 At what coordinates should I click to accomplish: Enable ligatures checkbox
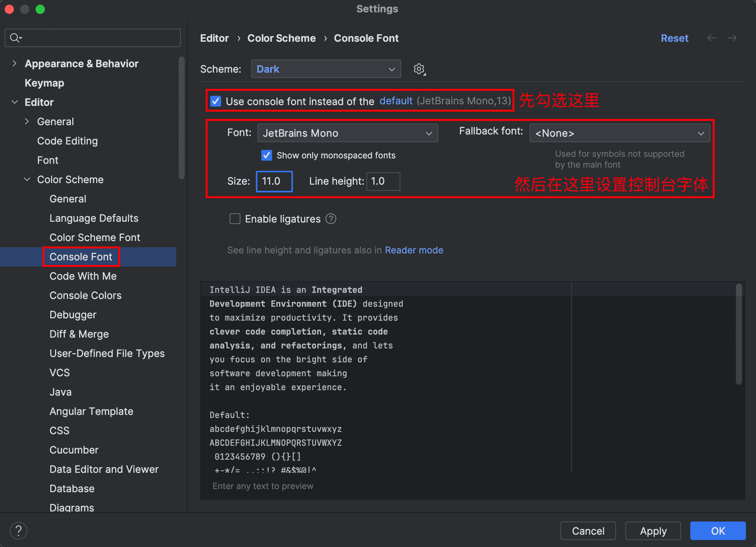[x=235, y=219]
